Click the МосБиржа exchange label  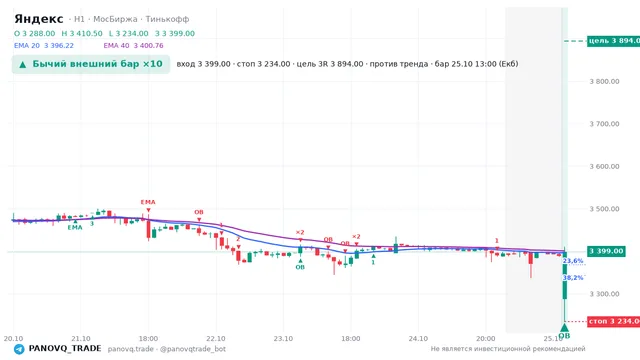click(115, 19)
